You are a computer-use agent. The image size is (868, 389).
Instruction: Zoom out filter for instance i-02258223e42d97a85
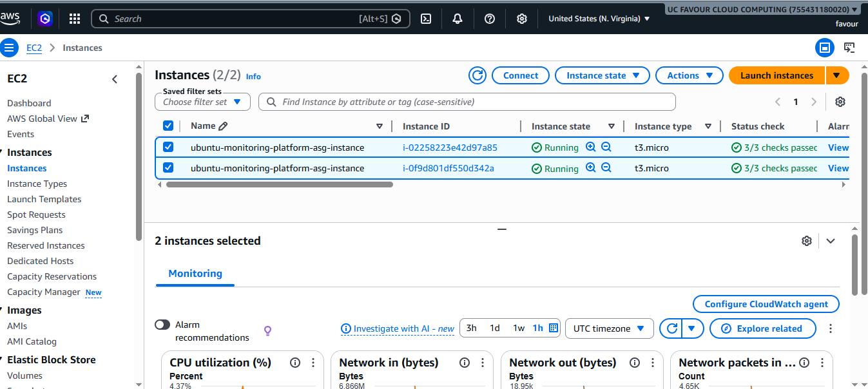click(x=606, y=147)
